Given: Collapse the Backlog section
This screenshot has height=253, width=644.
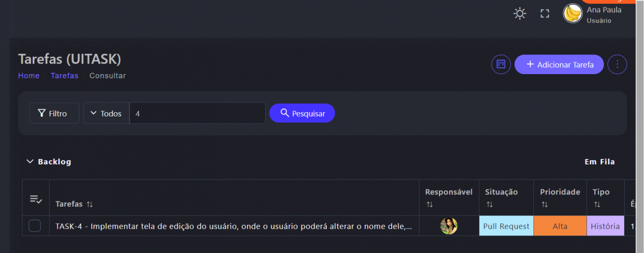Looking at the screenshot, I should 30,162.
